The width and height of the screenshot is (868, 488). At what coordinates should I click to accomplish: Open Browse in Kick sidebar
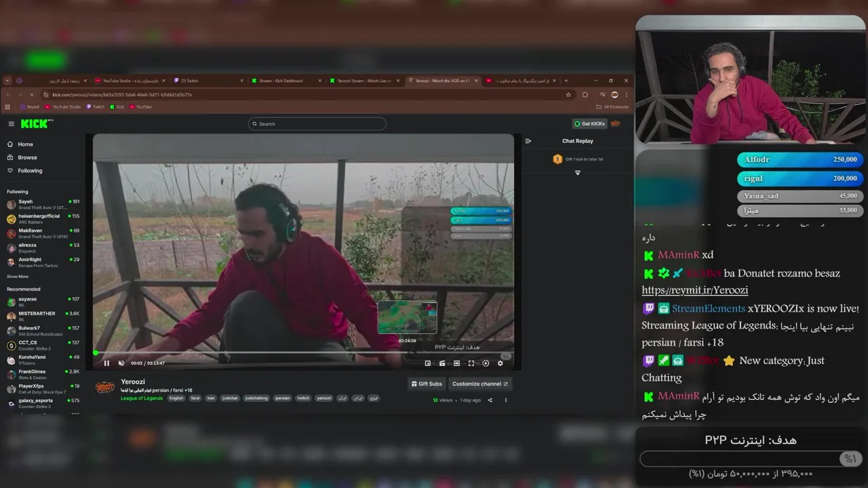point(22,157)
